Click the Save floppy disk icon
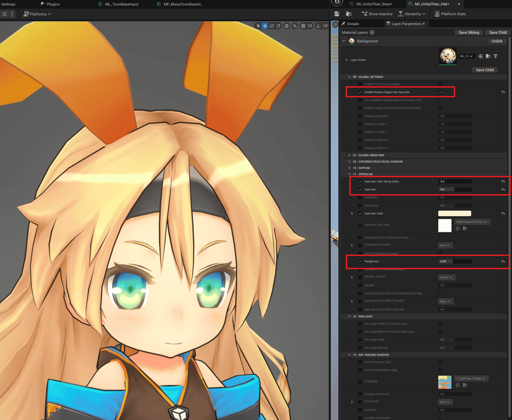 (x=337, y=14)
